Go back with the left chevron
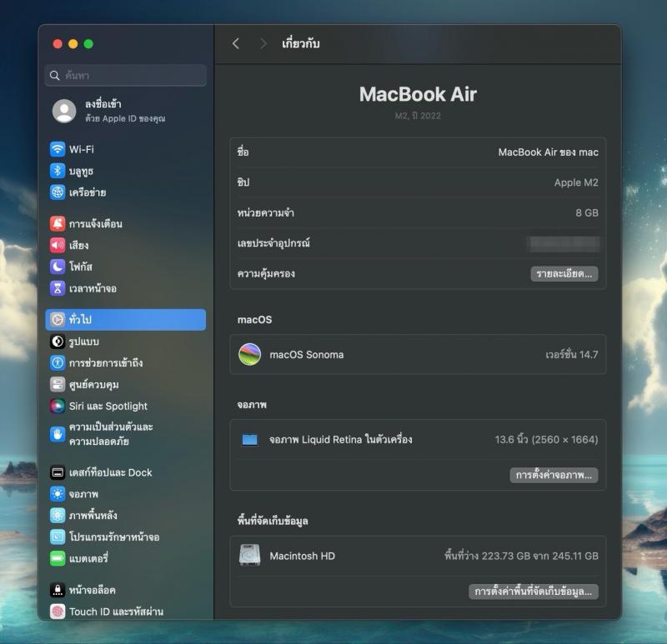The image size is (667, 644). pyautogui.click(x=236, y=43)
